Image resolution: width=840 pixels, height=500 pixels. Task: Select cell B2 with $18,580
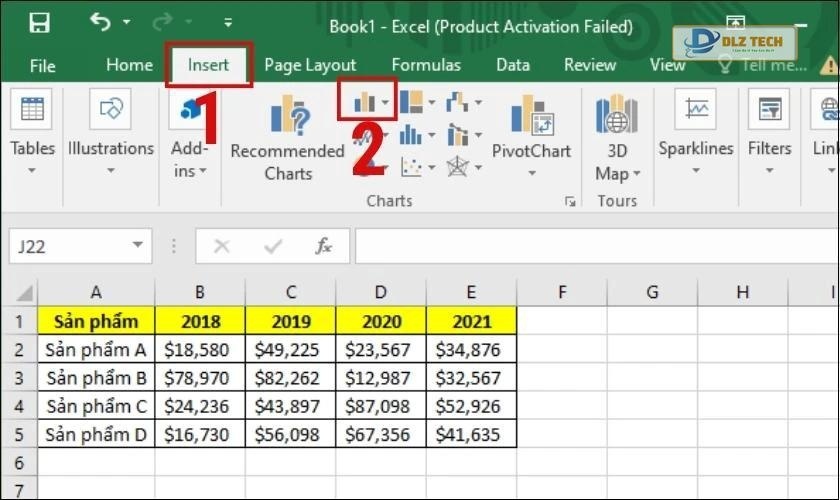[200, 350]
